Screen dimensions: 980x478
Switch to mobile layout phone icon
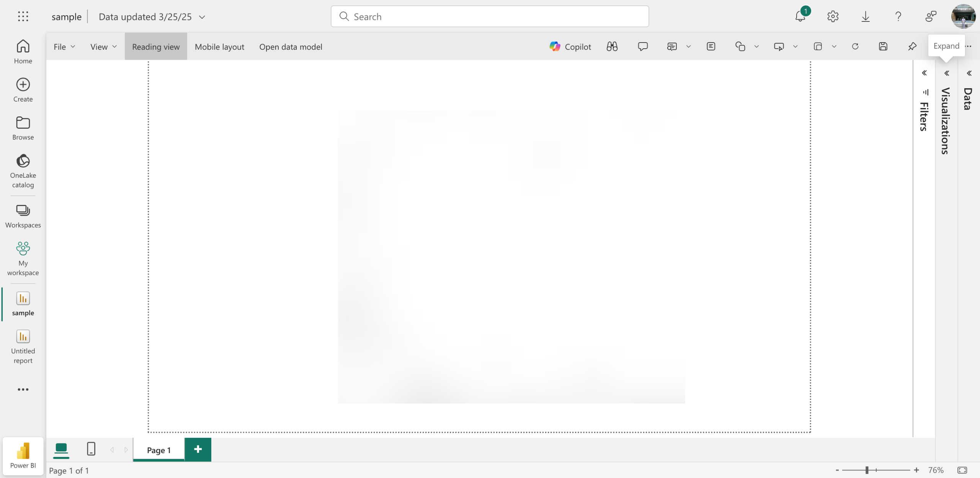tap(91, 449)
